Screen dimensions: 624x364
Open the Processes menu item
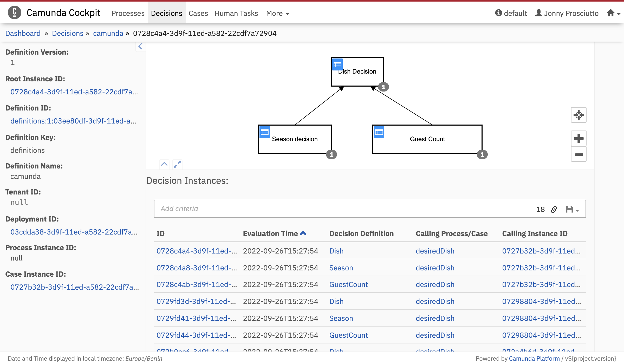[128, 13]
